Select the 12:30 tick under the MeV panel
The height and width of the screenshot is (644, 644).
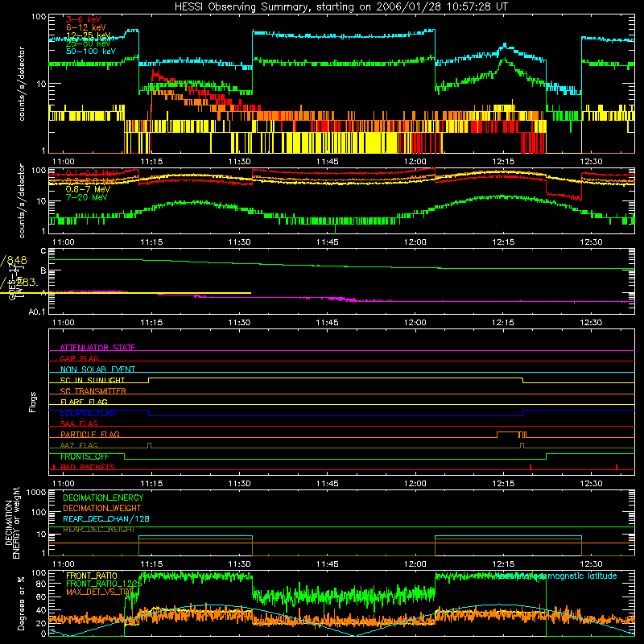click(x=591, y=242)
